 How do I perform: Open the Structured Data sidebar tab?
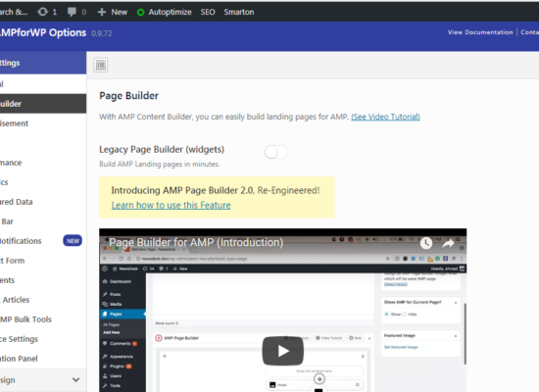43,202
